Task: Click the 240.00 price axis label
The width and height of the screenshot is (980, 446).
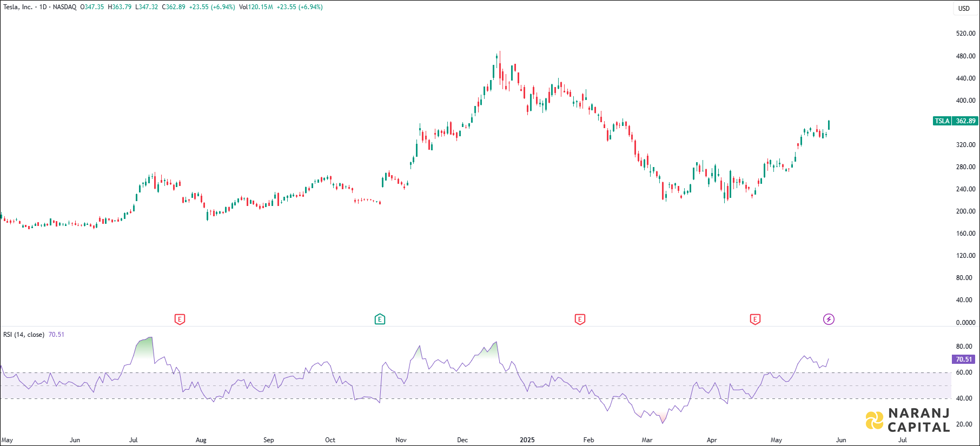Action: point(965,189)
